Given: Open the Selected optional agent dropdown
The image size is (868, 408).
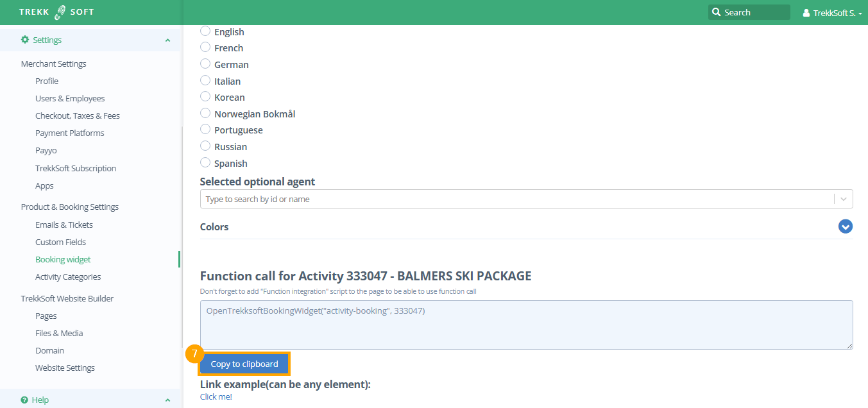Looking at the screenshot, I should (x=844, y=199).
